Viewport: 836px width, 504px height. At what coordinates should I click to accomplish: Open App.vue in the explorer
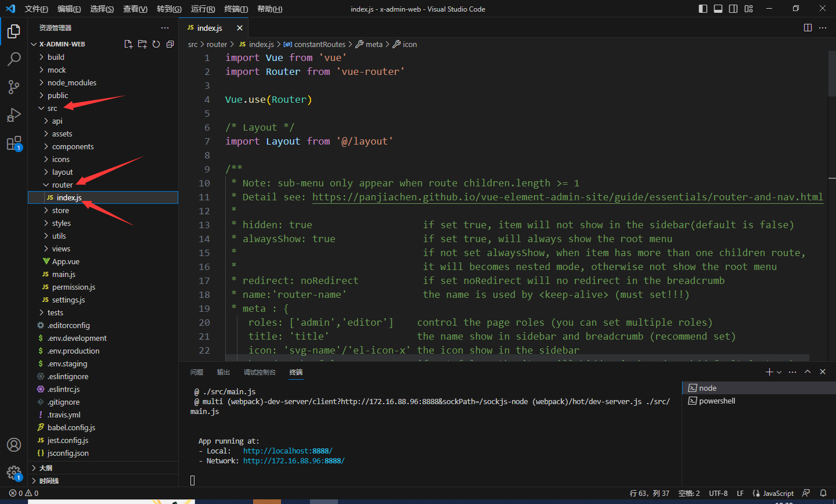pos(103,261)
